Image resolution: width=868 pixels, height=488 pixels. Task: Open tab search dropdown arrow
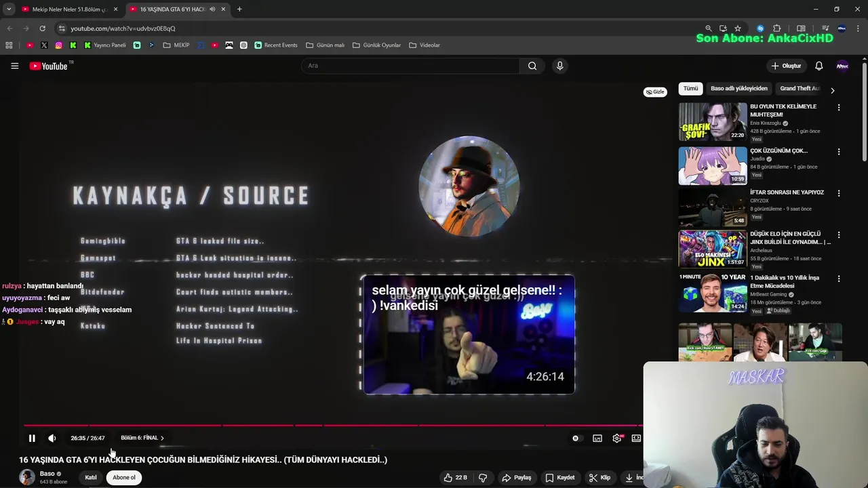(8, 9)
